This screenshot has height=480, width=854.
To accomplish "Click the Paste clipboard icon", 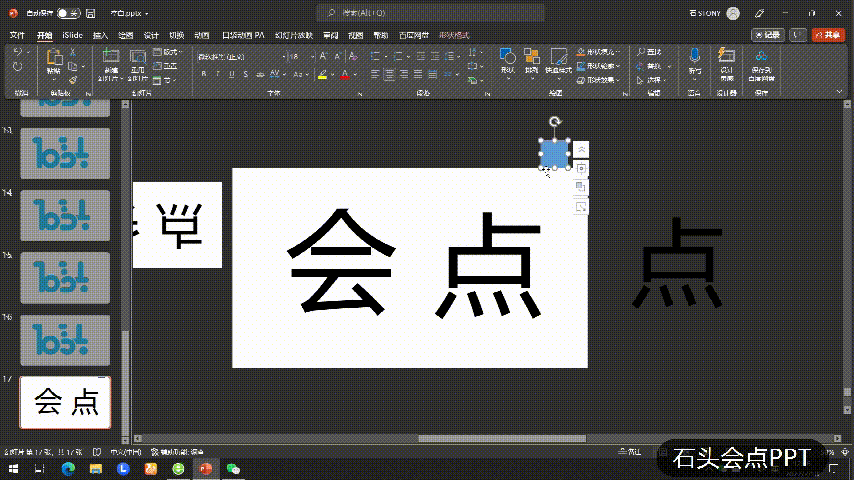I will pyautogui.click(x=53, y=59).
